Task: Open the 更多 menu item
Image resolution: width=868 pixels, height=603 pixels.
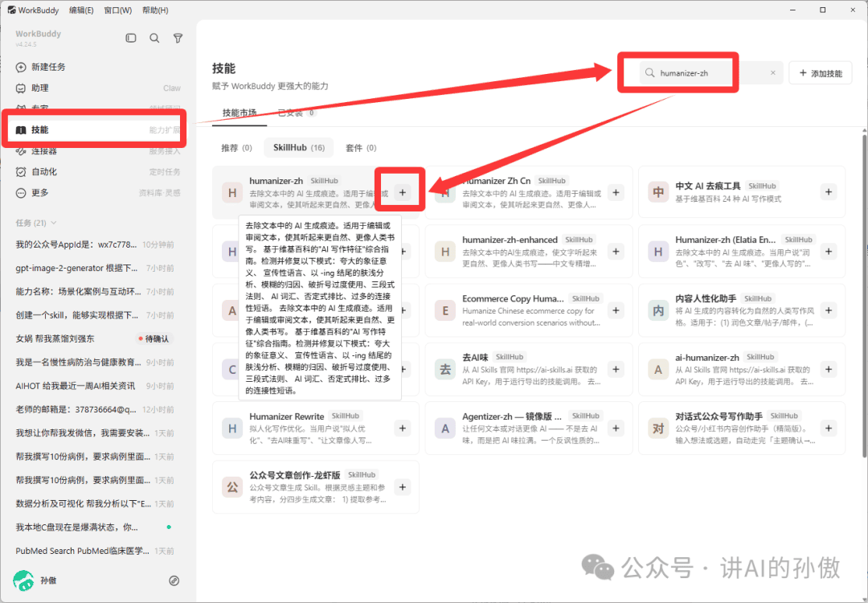Action: tap(99, 193)
